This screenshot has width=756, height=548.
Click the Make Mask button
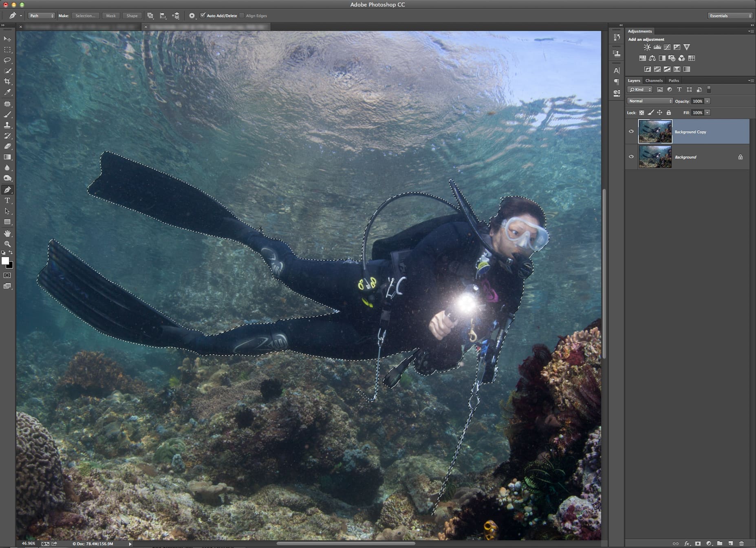click(111, 16)
